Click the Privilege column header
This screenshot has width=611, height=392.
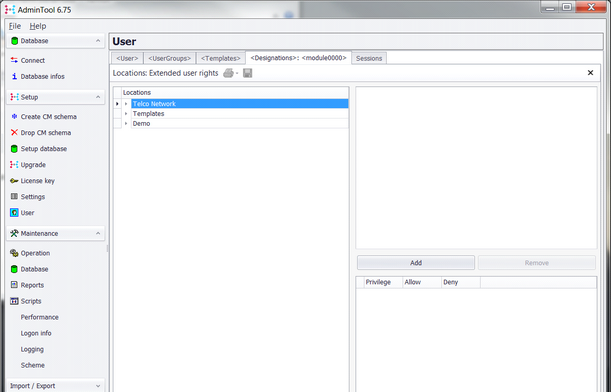pyautogui.click(x=383, y=282)
